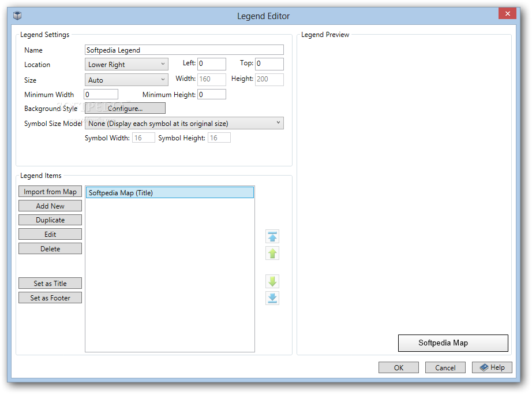
Task: Click the Minimum Height input field
Action: [212, 94]
